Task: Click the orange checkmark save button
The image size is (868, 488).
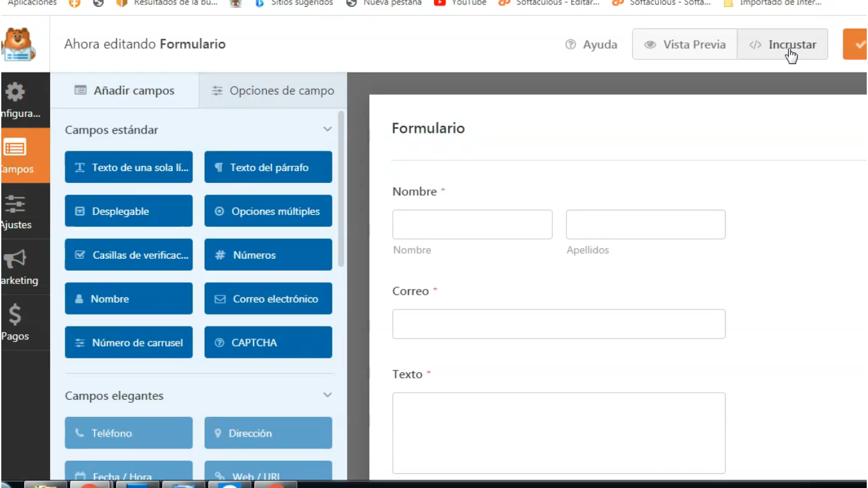Action: 856,44
